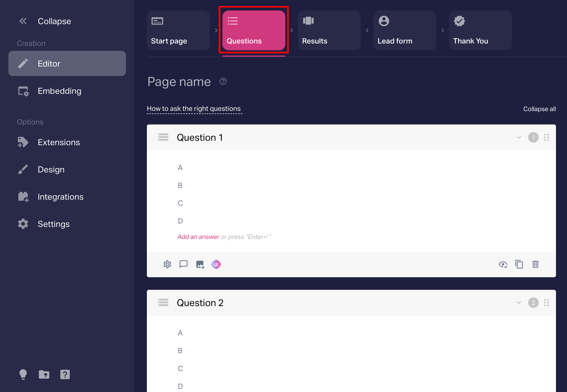Click the upload folder icon in sidebar
The height and width of the screenshot is (392, 567).
pyautogui.click(x=44, y=374)
